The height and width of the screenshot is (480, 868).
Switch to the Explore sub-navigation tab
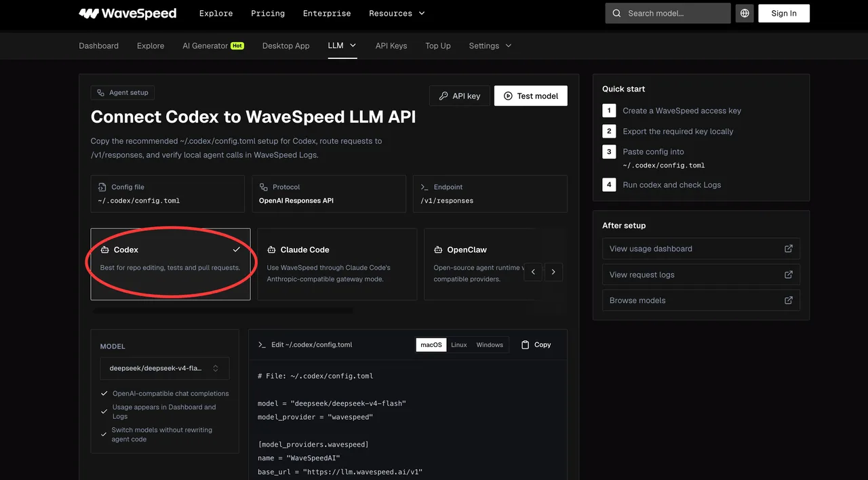tap(151, 45)
